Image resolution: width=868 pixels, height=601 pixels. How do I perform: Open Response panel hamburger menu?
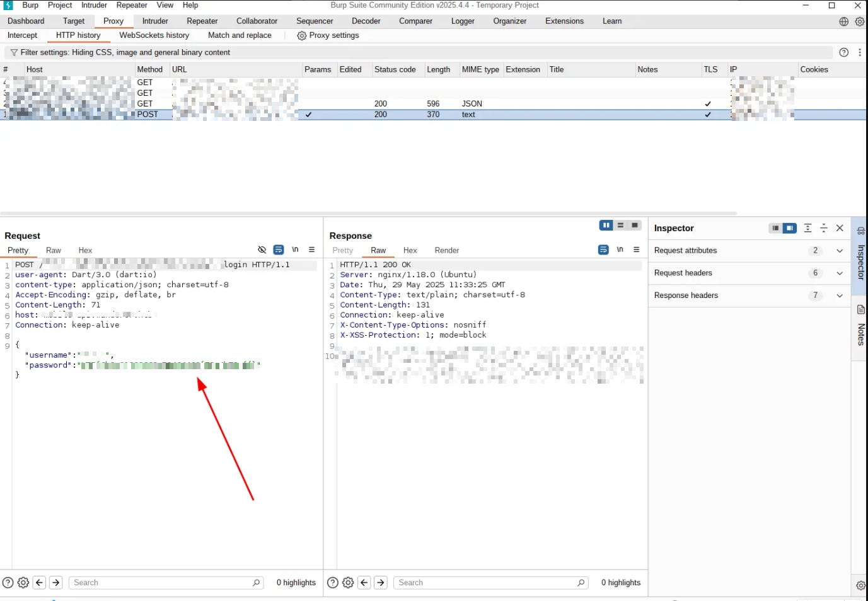click(x=637, y=250)
